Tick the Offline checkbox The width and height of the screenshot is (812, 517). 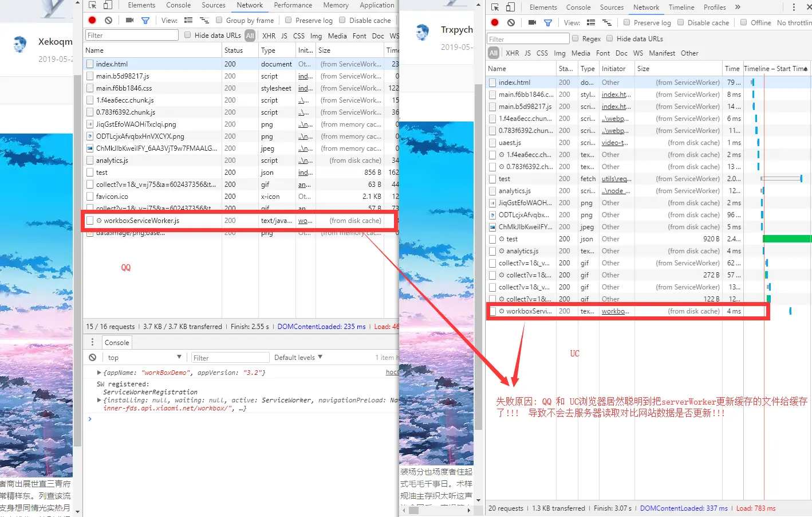click(743, 22)
